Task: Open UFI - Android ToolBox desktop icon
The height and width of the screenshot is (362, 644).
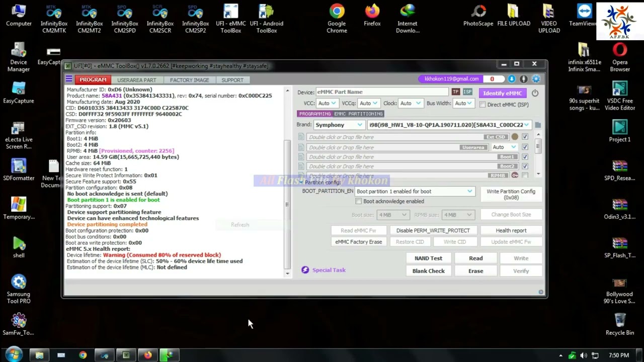Action: [266, 19]
